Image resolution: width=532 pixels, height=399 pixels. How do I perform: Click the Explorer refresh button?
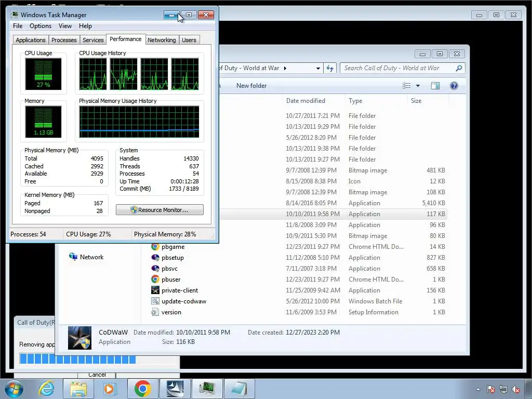[330, 68]
